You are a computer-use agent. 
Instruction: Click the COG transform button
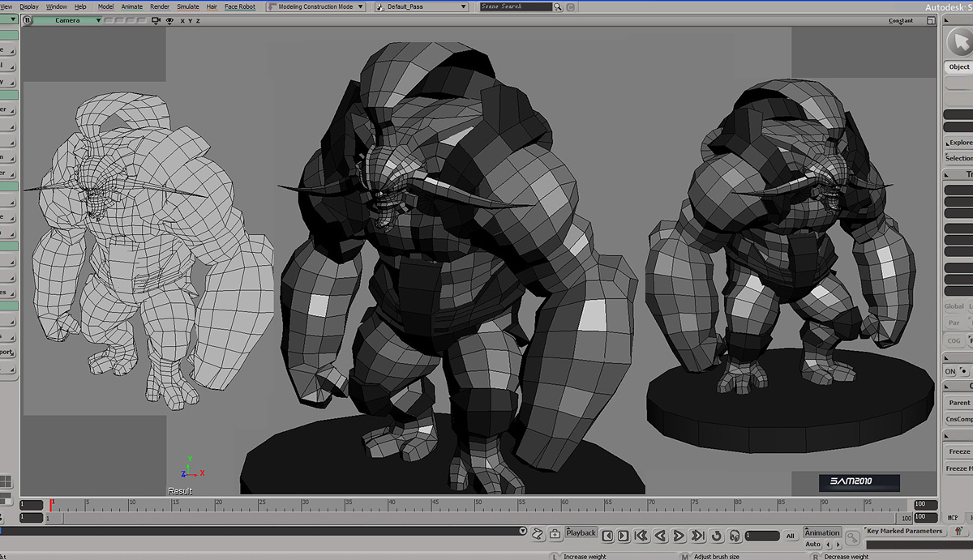(x=954, y=341)
